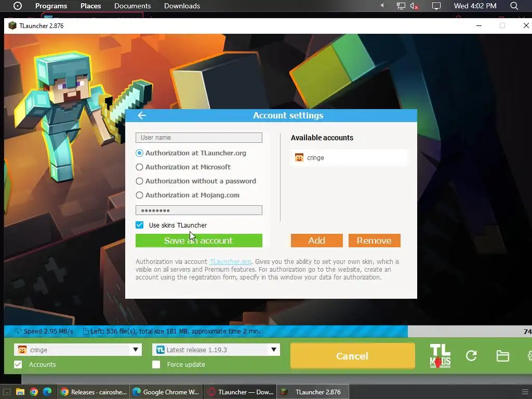Switch to TLauncher 2.876 taskbar entry
532x399 pixels.
pos(313,392)
